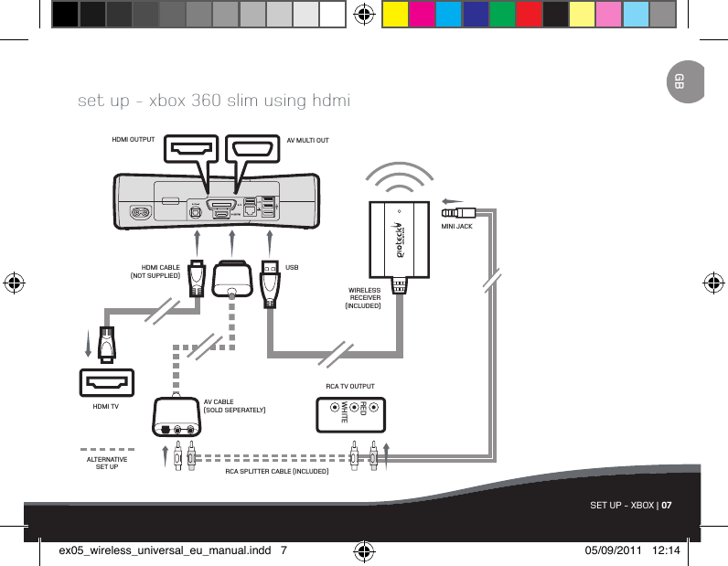Viewport: 728px width, 566px height.
Task: Click the Xbox 360 slim power socket
Action: [x=140, y=213]
